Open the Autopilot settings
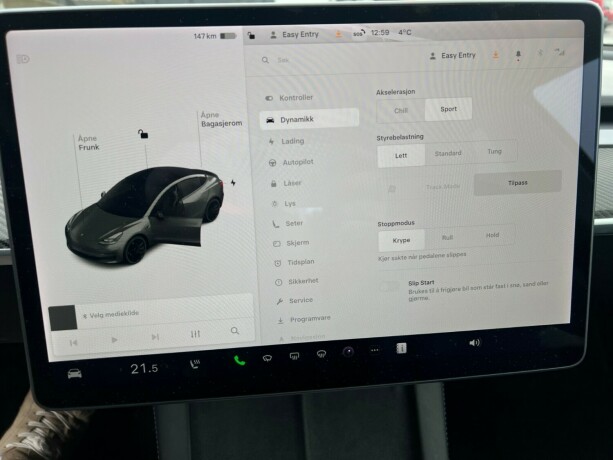This screenshot has width=613, height=460. [291, 162]
